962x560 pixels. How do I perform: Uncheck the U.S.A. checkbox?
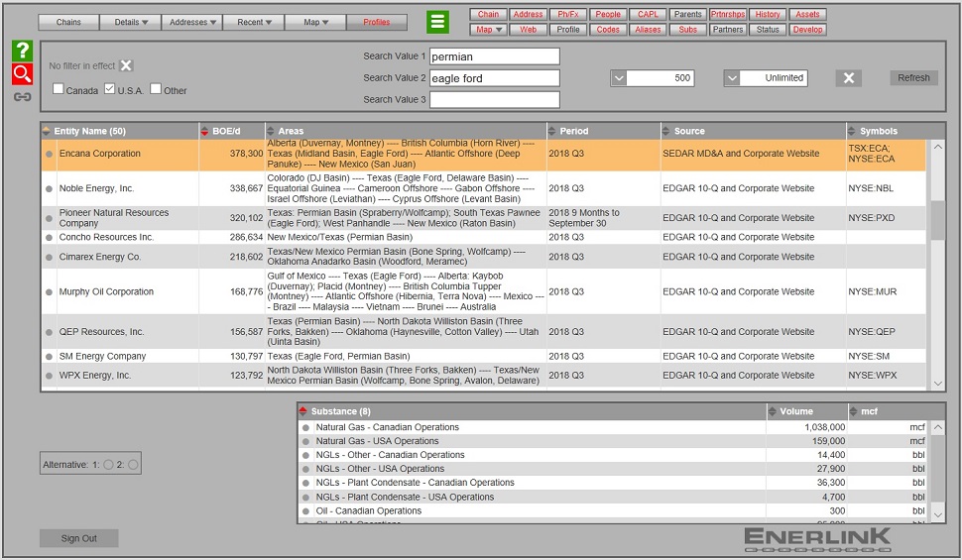pyautogui.click(x=110, y=88)
